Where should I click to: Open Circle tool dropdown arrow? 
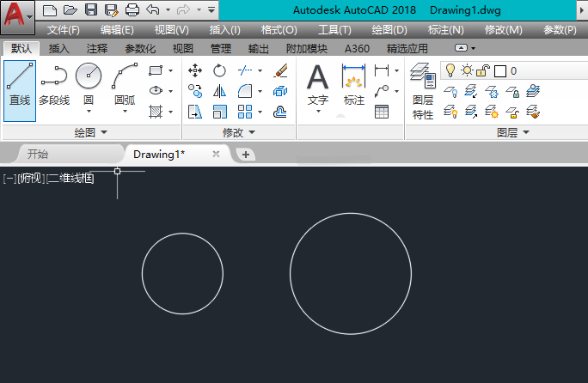pos(89,112)
